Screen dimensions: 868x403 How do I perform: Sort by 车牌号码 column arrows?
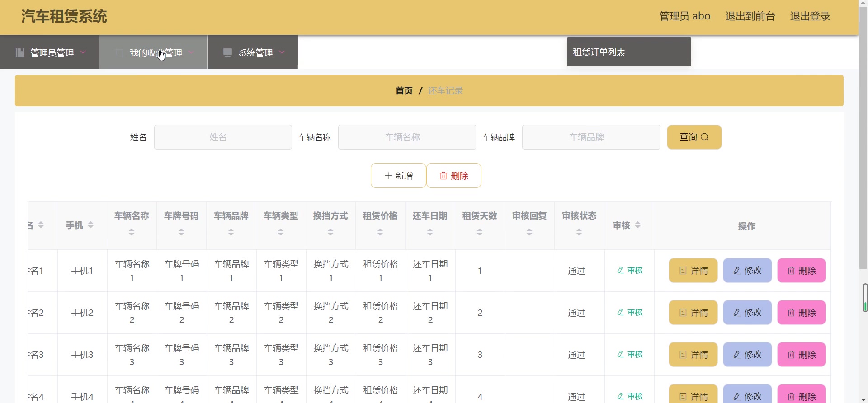click(x=181, y=232)
